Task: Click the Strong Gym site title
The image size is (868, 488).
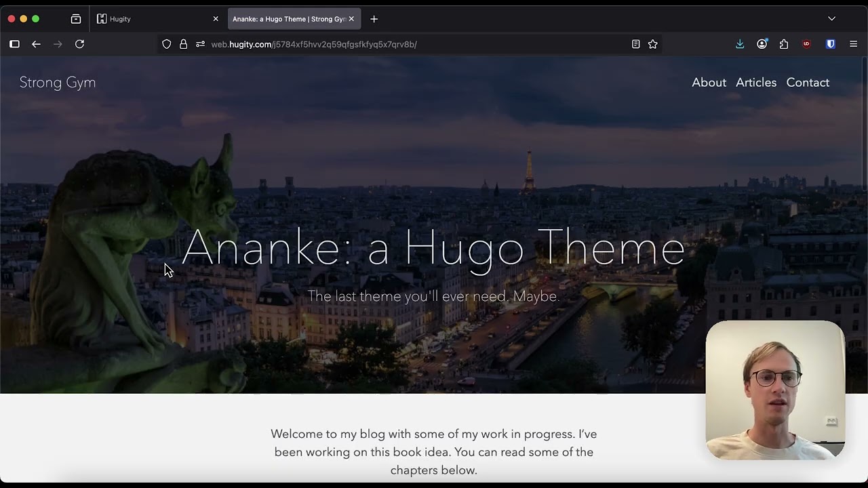Action: coord(58,82)
